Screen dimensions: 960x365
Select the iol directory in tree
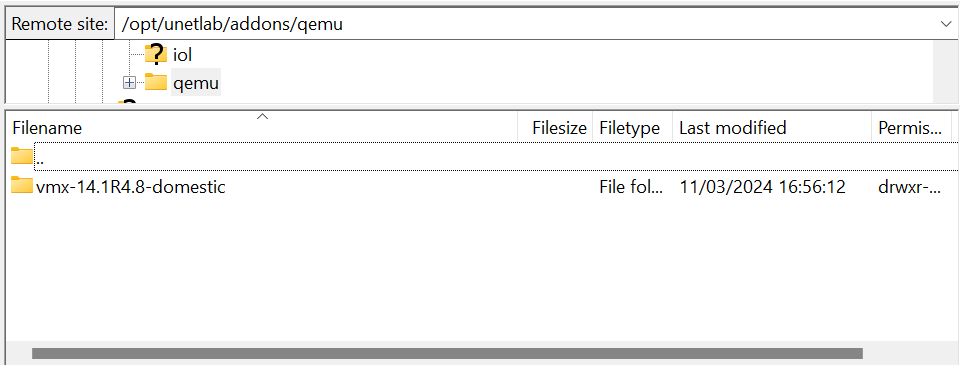point(182,55)
